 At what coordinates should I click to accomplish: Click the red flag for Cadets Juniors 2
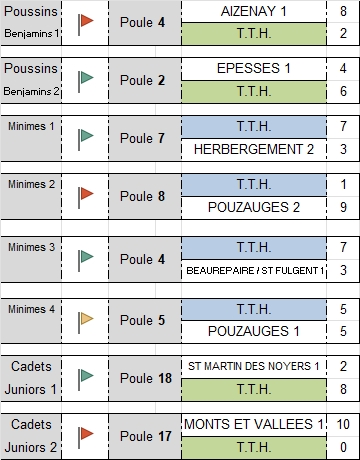[x=86, y=437]
